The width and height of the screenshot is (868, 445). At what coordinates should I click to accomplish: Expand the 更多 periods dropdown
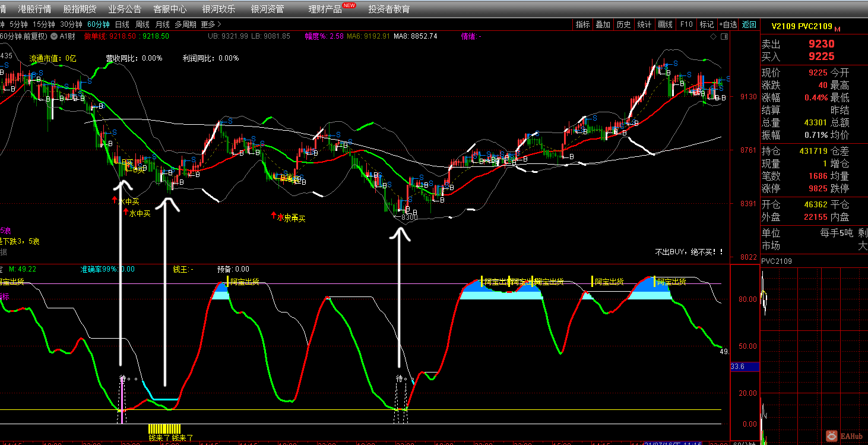(211, 24)
